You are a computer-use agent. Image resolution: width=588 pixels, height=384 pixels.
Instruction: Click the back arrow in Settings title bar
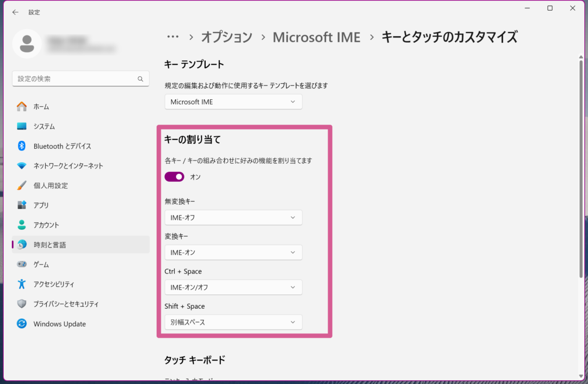15,12
